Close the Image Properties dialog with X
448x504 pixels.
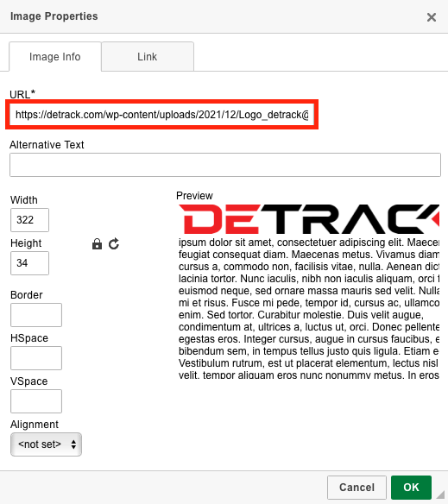click(432, 17)
